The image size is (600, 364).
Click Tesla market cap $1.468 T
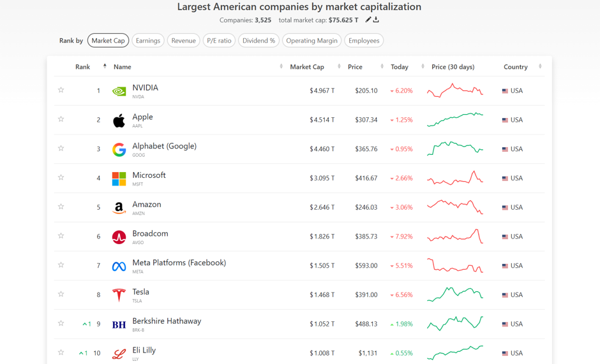pos(322,295)
